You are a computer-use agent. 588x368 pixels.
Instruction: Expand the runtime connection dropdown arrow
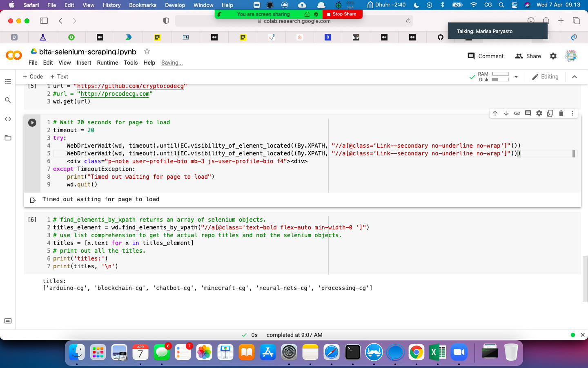click(x=516, y=77)
